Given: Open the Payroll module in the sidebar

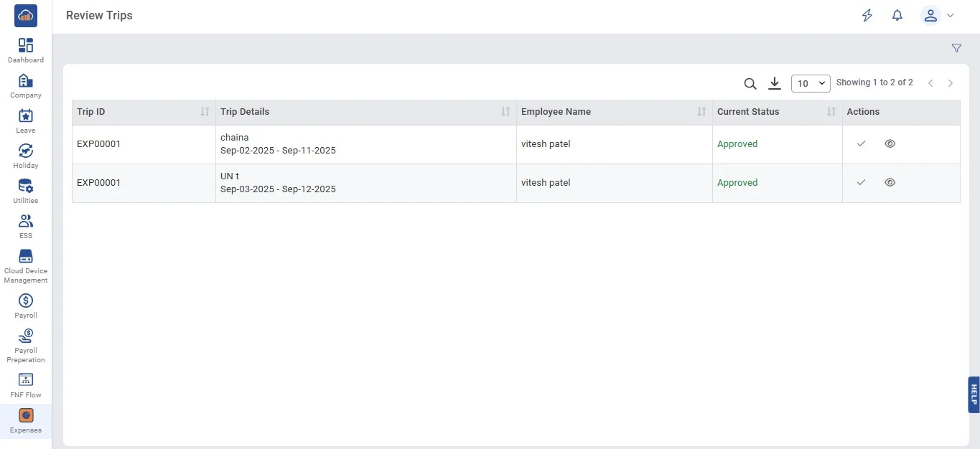Looking at the screenshot, I should point(26,306).
